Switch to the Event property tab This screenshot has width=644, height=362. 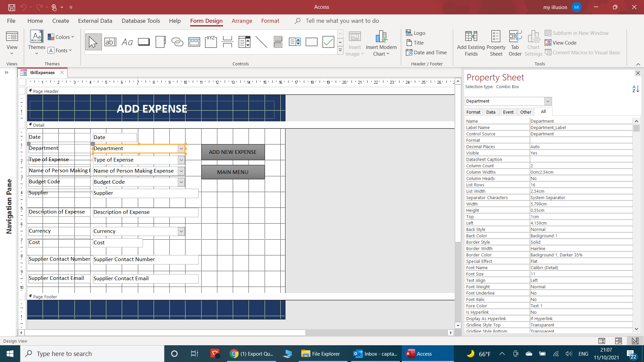coord(508,112)
